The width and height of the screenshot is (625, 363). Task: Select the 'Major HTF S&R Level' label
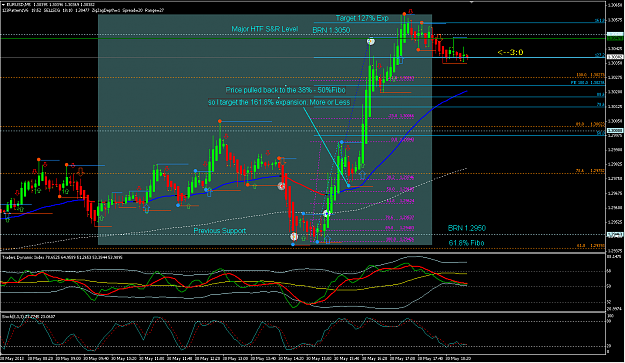(x=265, y=29)
